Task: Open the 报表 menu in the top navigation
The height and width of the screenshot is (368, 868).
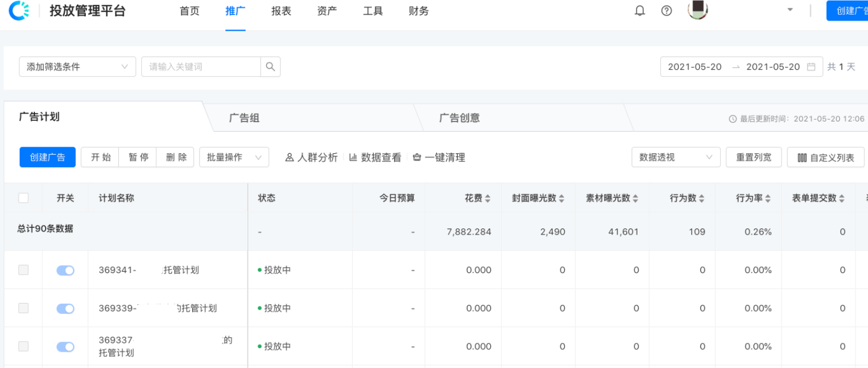Action: click(281, 10)
